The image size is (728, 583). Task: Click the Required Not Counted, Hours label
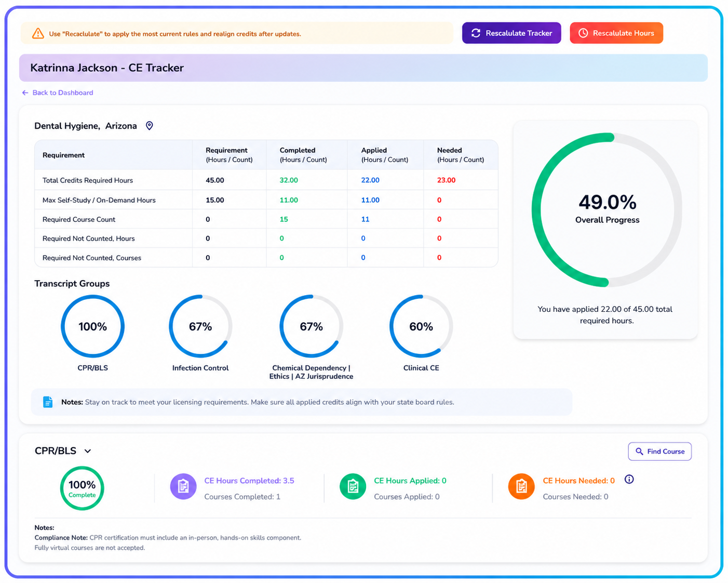tap(89, 239)
